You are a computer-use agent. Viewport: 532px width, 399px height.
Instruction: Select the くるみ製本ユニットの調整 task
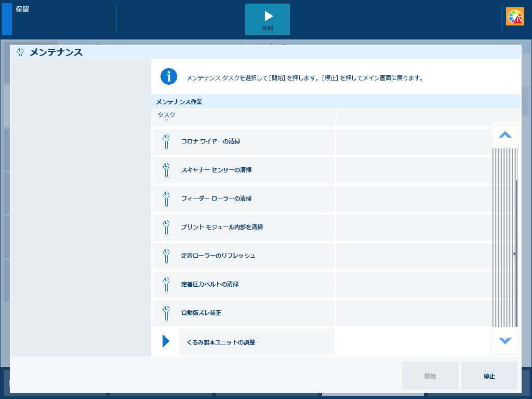pos(257,342)
